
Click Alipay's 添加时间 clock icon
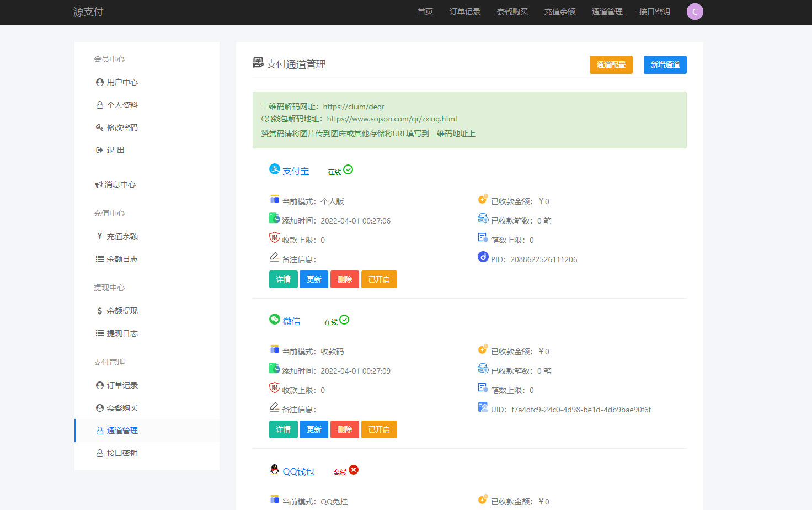click(274, 218)
